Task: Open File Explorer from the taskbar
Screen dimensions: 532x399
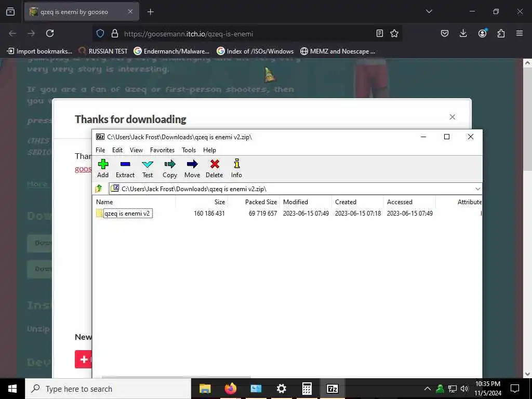Action: (205, 389)
